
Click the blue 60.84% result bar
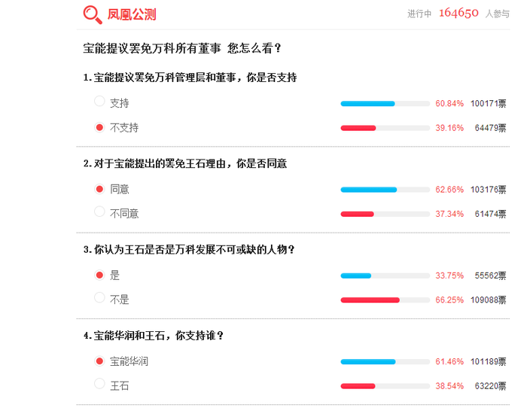point(367,104)
